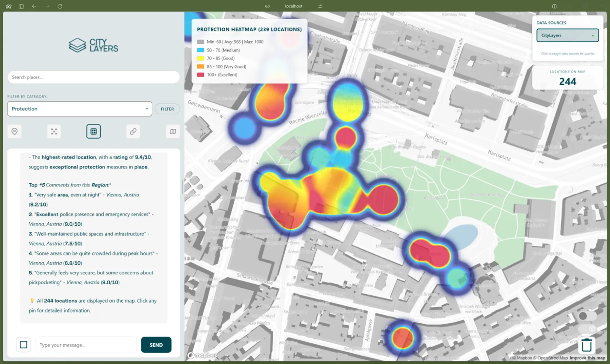Select the location pin view icon
Image resolution: width=610 pixels, height=364 pixels.
14,131
